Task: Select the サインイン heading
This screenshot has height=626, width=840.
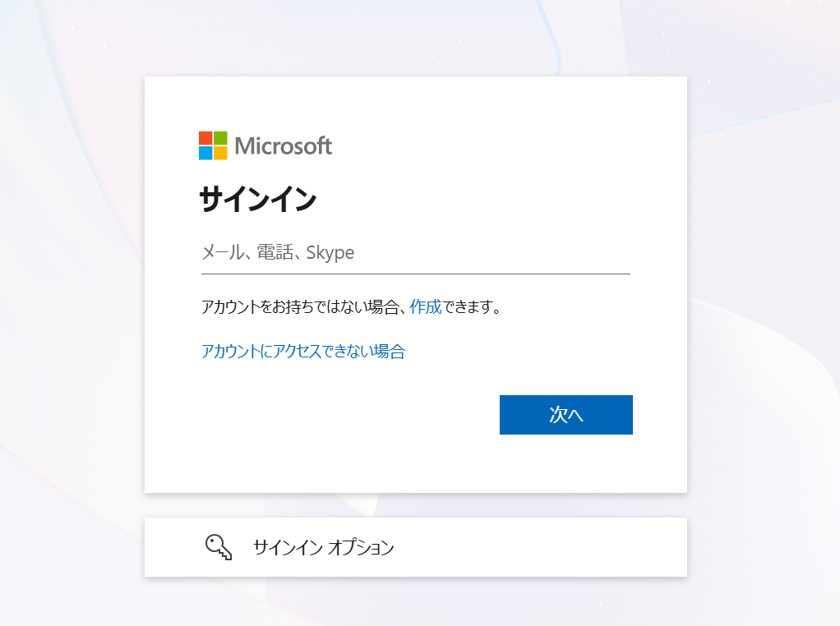Action: pos(258,199)
